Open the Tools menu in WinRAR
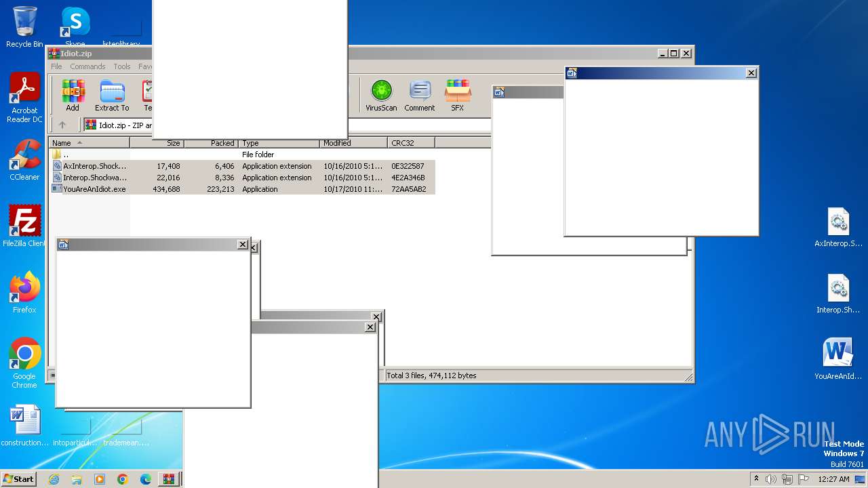Viewport: 868px width, 488px height. point(122,66)
